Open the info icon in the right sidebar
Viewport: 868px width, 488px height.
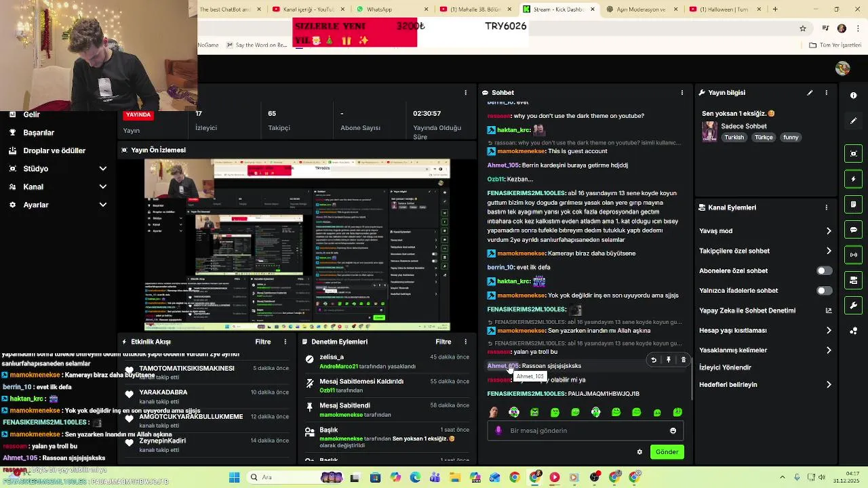pos(853,96)
